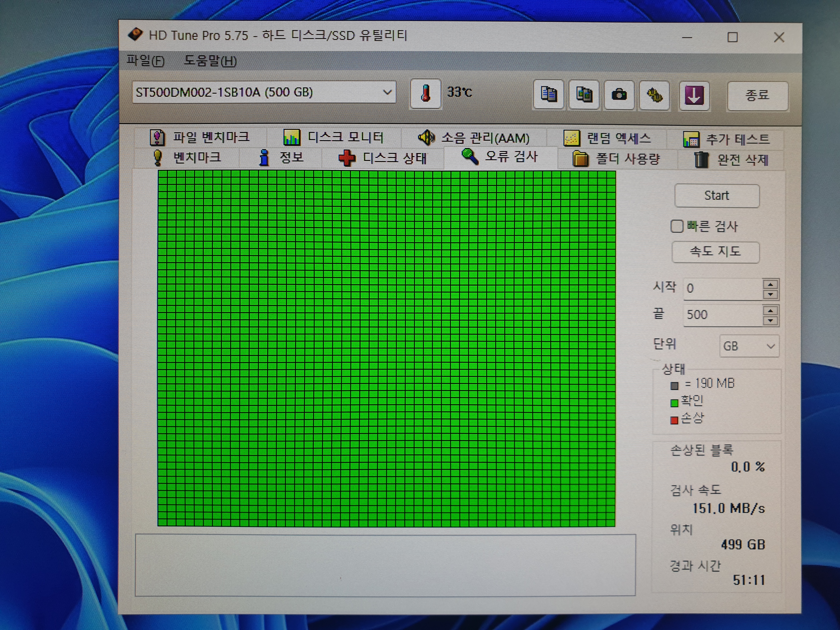
Task: Increase the 끝 value with up arrow
Action: [x=770, y=311]
